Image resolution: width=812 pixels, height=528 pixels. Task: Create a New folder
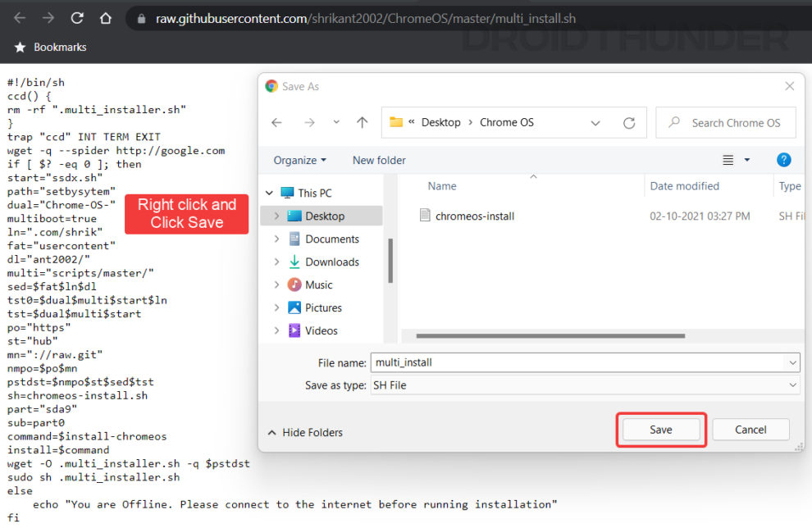pos(378,160)
